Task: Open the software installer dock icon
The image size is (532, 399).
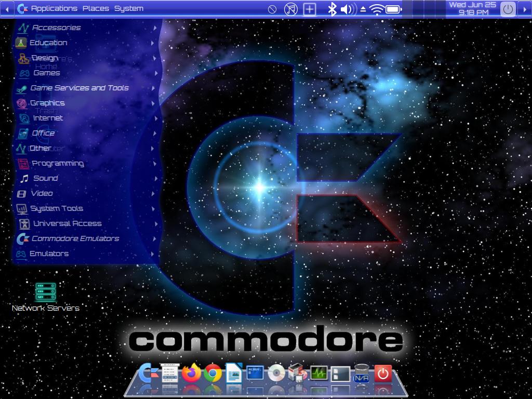Action: [x=298, y=373]
